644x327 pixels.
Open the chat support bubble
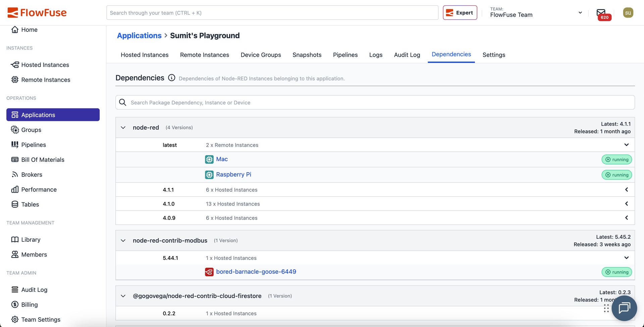[624, 308]
